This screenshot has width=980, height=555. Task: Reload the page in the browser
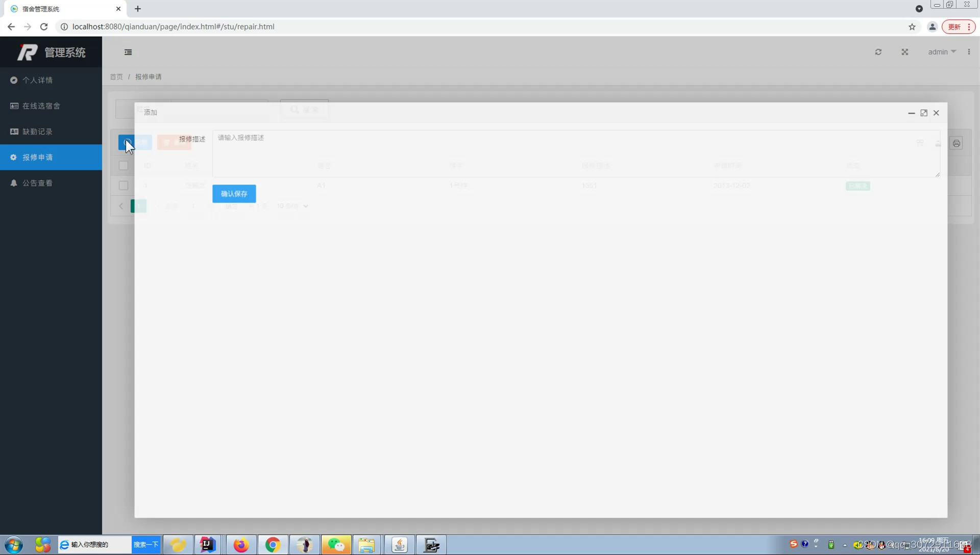click(44, 27)
